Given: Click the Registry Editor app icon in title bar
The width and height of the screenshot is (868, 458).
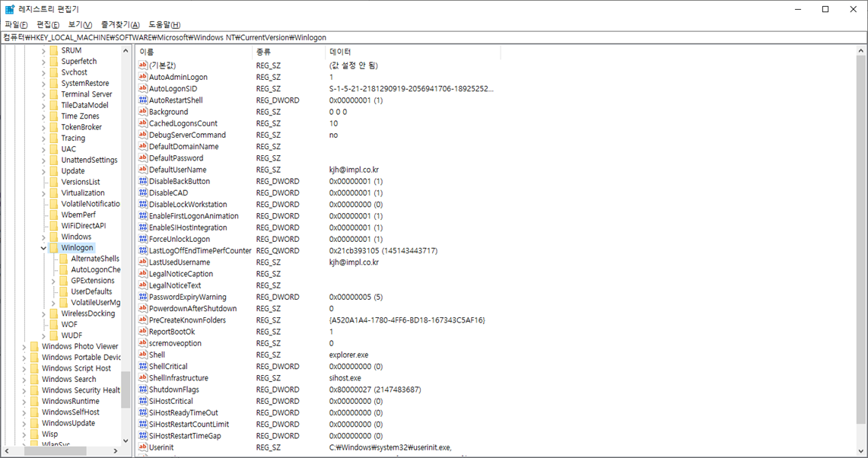Looking at the screenshot, I should (10, 9).
